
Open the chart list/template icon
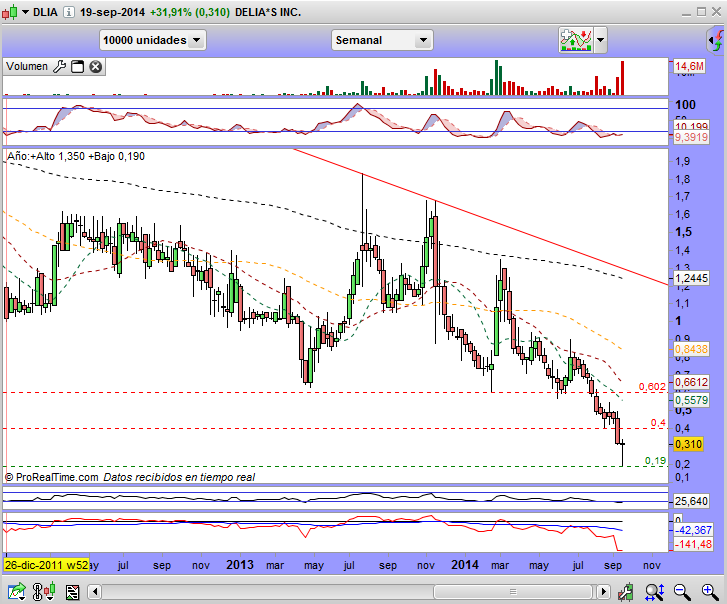(72, 592)
